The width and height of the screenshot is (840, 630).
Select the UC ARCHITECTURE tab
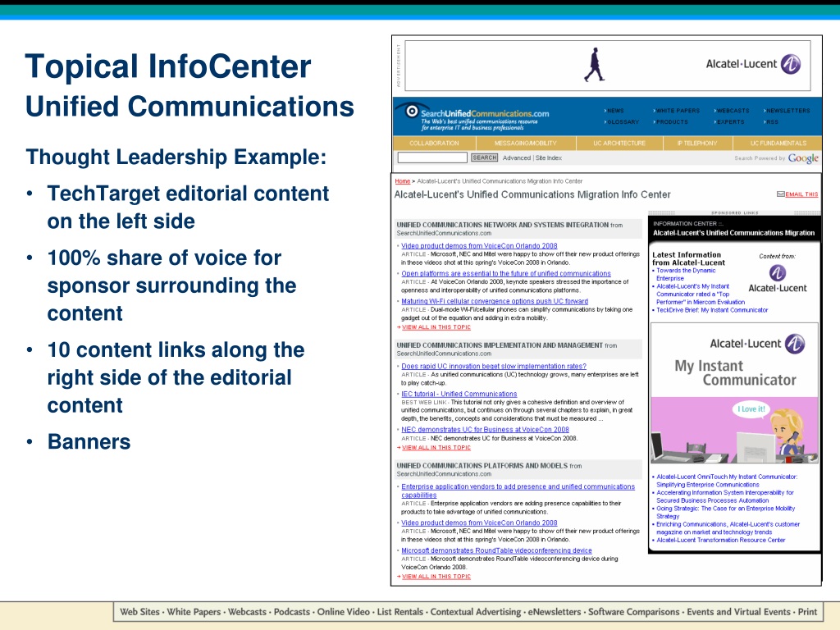tap(619, 143)
